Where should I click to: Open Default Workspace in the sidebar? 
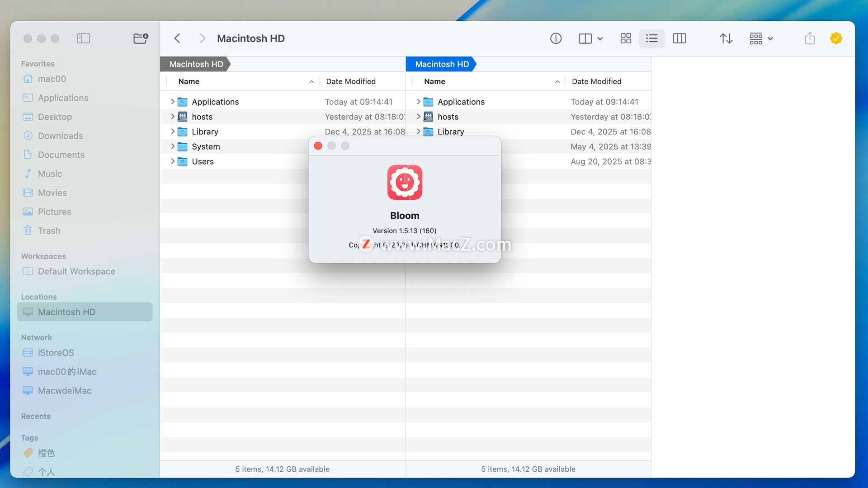76,271
